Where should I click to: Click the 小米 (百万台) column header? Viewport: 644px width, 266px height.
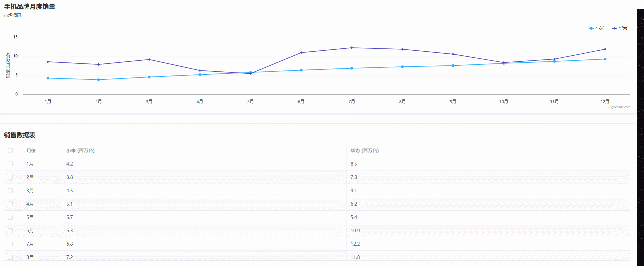pos(204,151)
